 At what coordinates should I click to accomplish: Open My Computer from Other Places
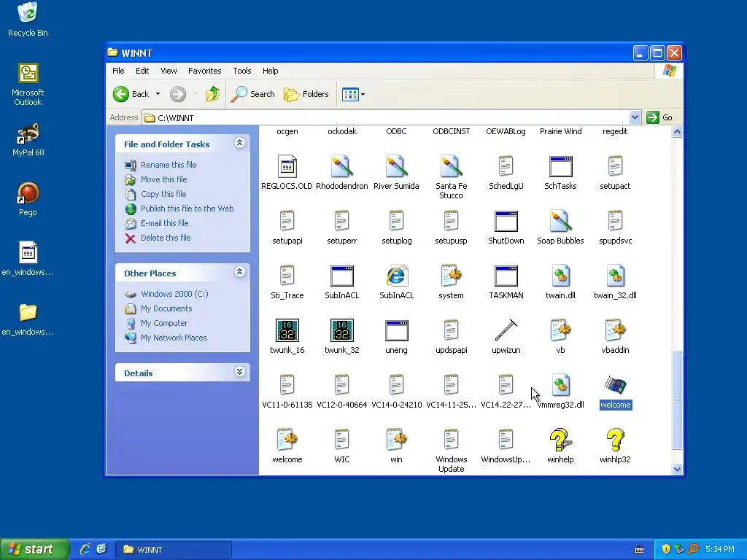point(164,323)
